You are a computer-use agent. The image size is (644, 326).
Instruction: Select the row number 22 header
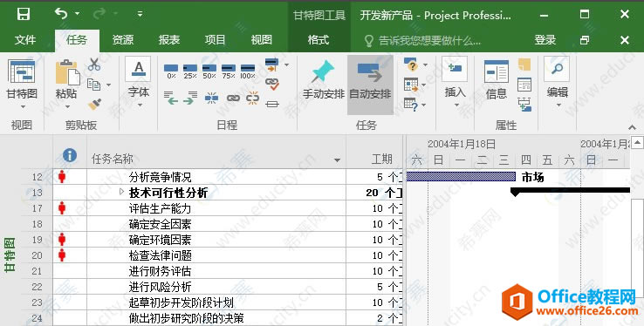[x=37, y=287]
